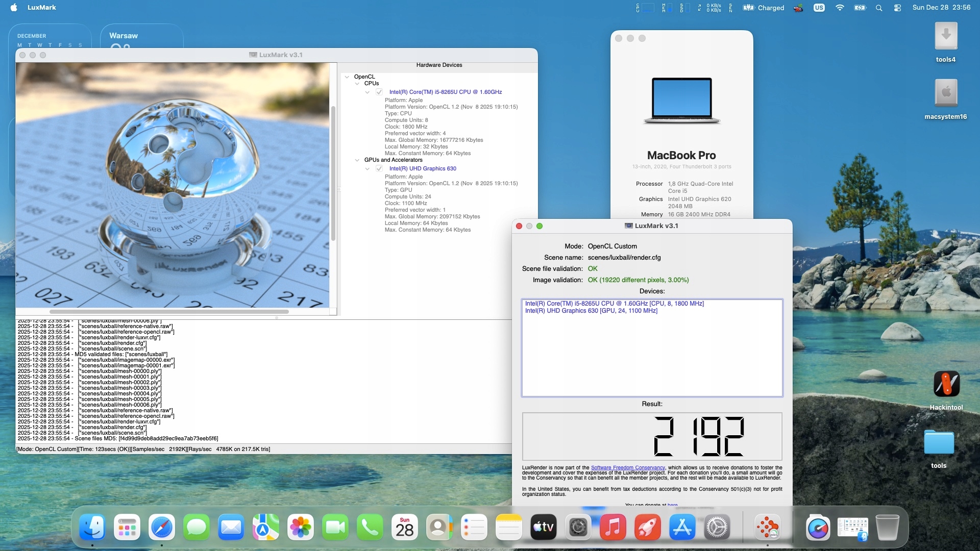Click the Spotlight search icon

[x=878, y=8]
